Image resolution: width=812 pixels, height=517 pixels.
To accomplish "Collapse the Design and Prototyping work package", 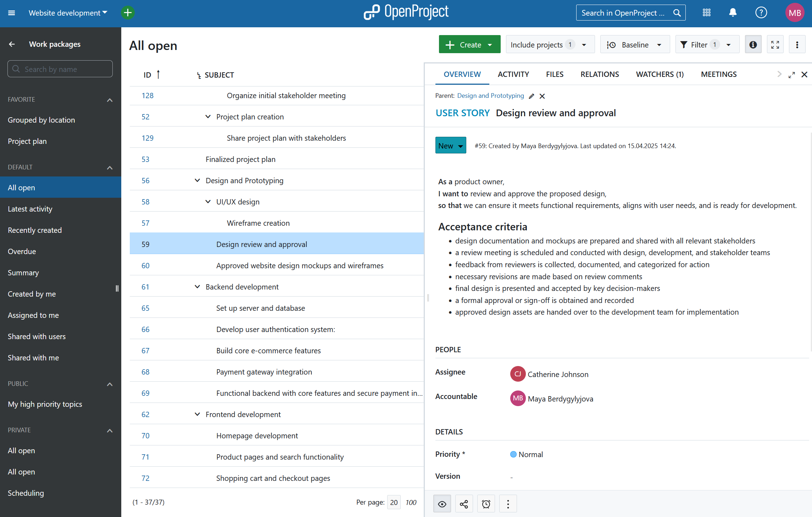I will [197, 180].
